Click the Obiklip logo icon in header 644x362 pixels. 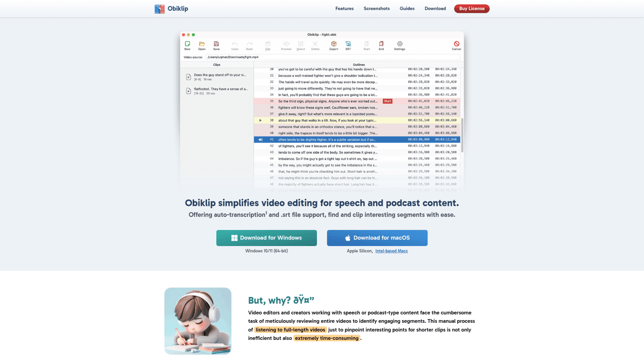click(160, 9)
